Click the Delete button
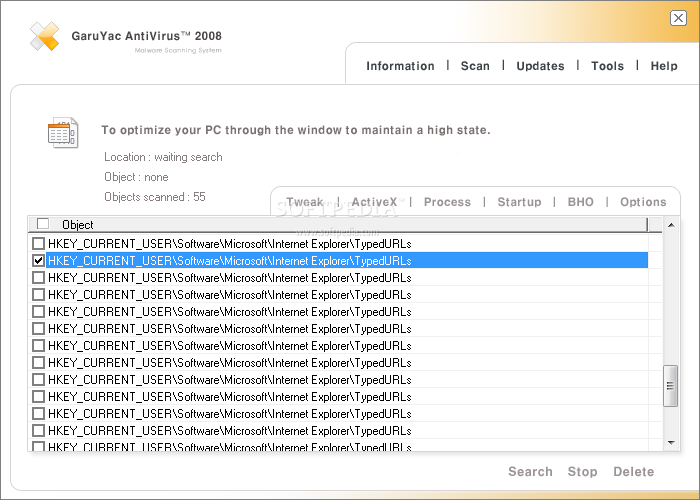The width and height of the screenshot is (700, 500). coord(633,471)
